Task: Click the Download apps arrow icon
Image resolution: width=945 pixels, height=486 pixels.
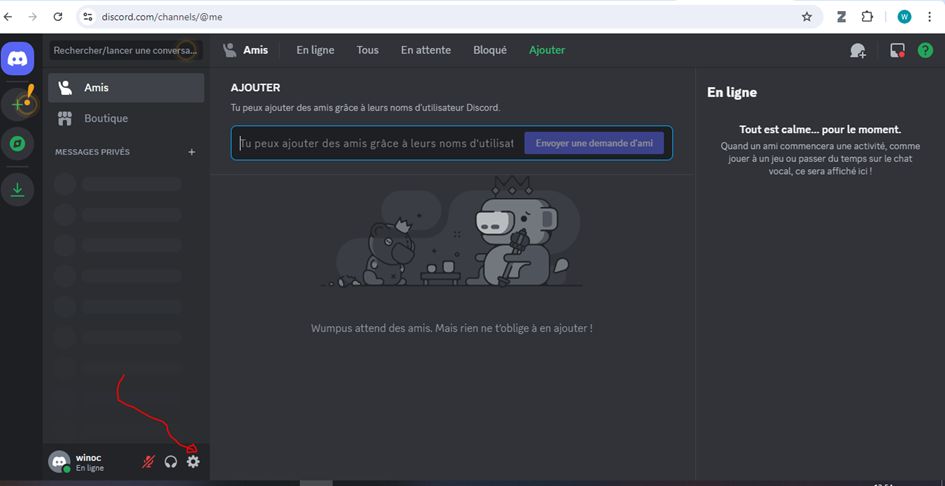Action: [x=18, y=189]
